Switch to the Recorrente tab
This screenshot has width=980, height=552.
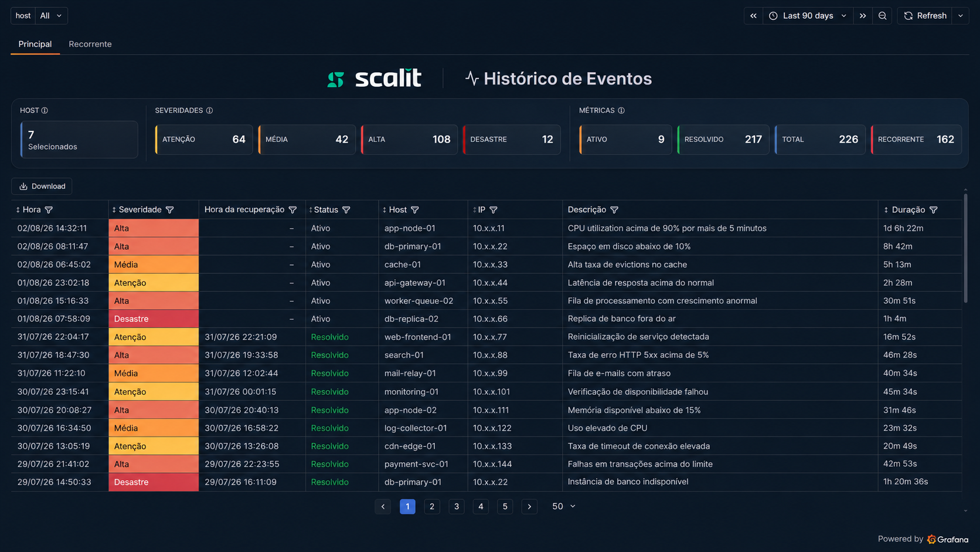(90, 44)
